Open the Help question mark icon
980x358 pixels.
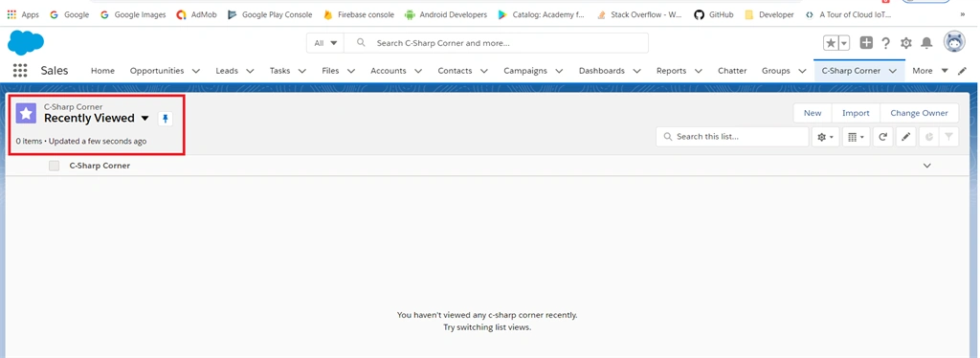(885, 43)
